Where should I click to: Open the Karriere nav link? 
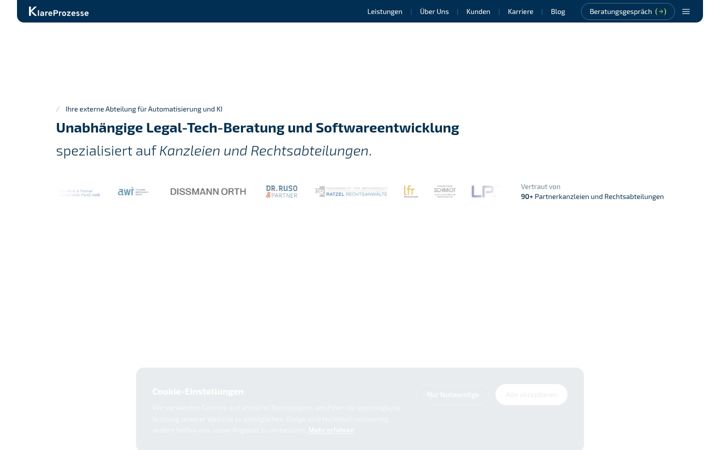(520, 11)
